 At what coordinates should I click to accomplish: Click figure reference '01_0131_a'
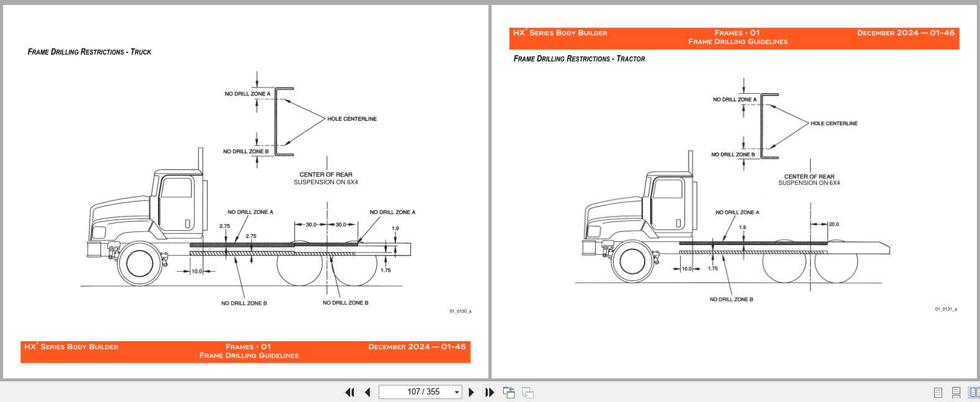[946, 309]
